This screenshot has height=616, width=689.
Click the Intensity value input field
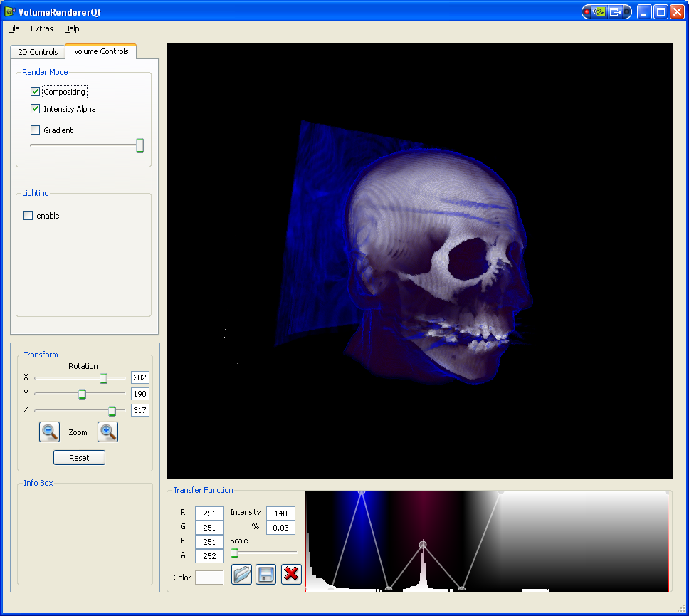point(280,513)
